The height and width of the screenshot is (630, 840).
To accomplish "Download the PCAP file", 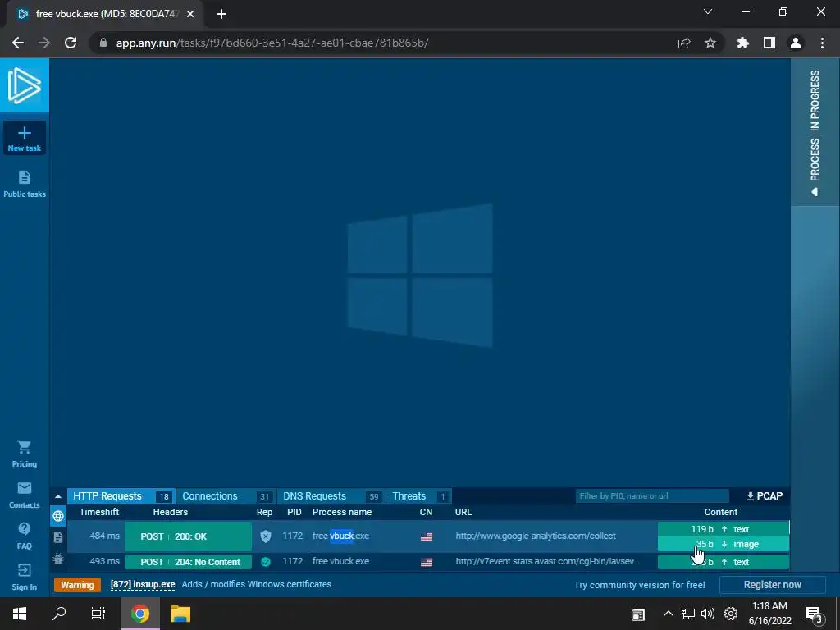I will pos(765,496).
